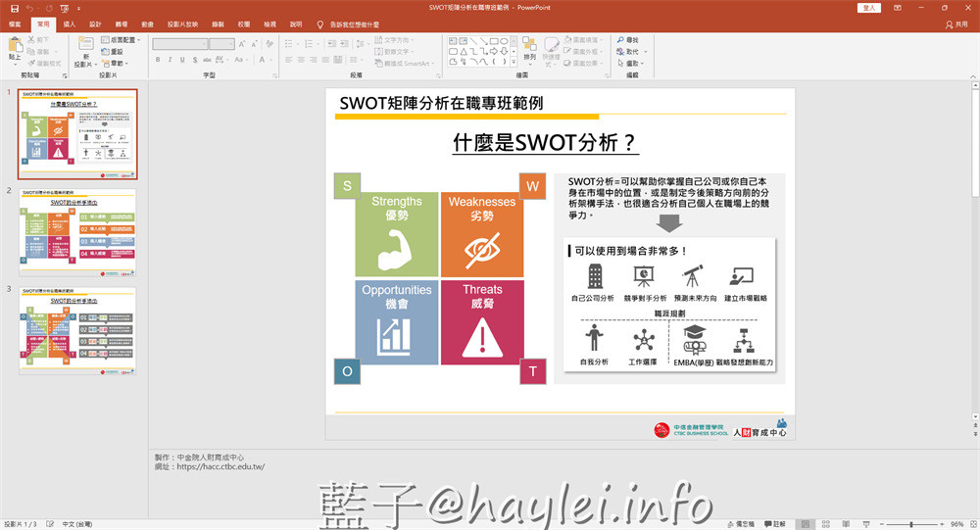Switch to Normal view icon
The height and width of the screenshot is (530, 980).
[806, 524]
